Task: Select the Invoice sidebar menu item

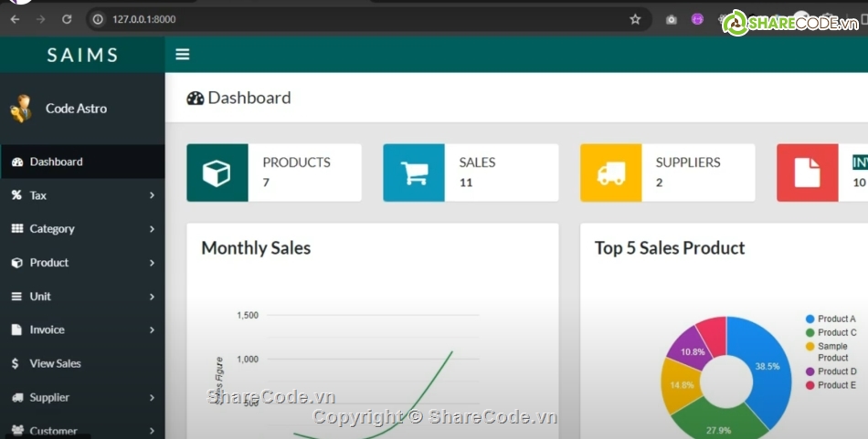Action: click(47, 329)
